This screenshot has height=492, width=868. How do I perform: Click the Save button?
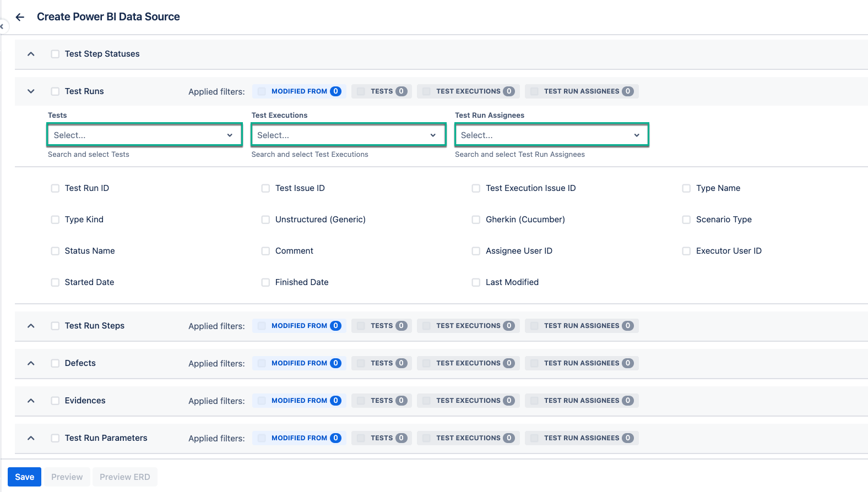(25, 477)
